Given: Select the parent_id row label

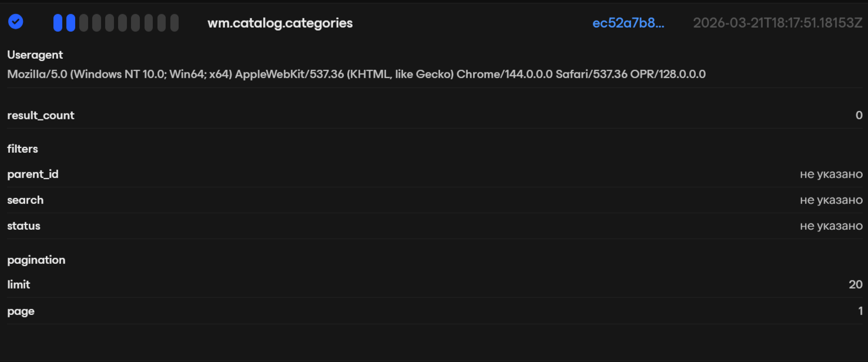Looking at the screenshot, I should pyautogui.click(x=32, y=174).
